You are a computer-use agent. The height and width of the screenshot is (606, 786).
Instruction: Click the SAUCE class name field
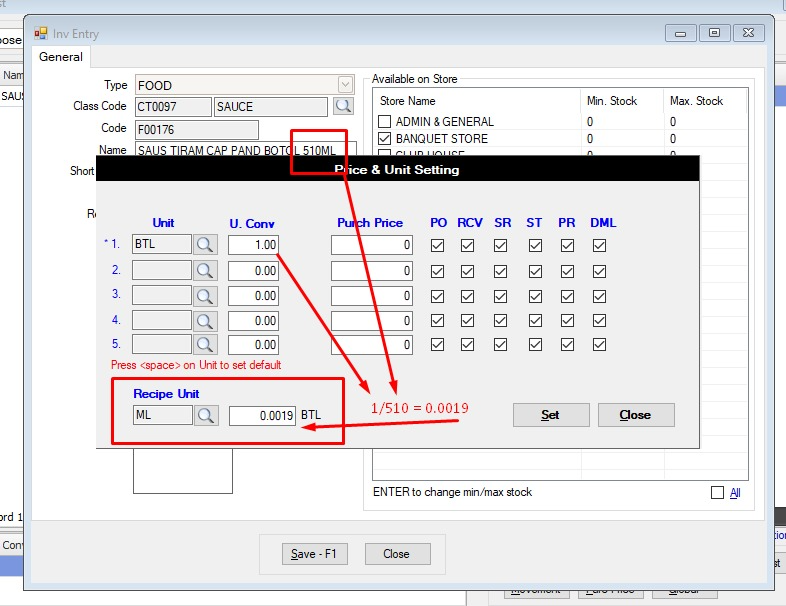click(271, 107)
